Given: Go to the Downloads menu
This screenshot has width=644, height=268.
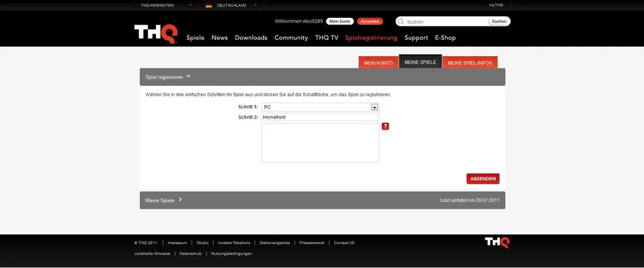Looking at the screenshot, I should [251, 37].
